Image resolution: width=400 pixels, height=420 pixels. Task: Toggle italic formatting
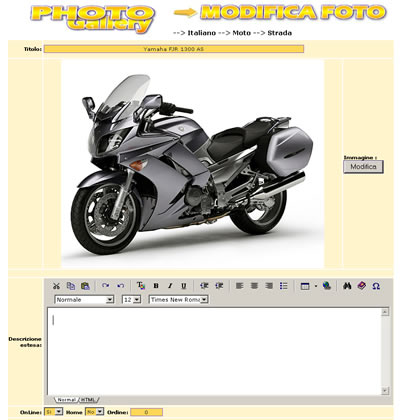pyautogui.click(x=170, y=286)
